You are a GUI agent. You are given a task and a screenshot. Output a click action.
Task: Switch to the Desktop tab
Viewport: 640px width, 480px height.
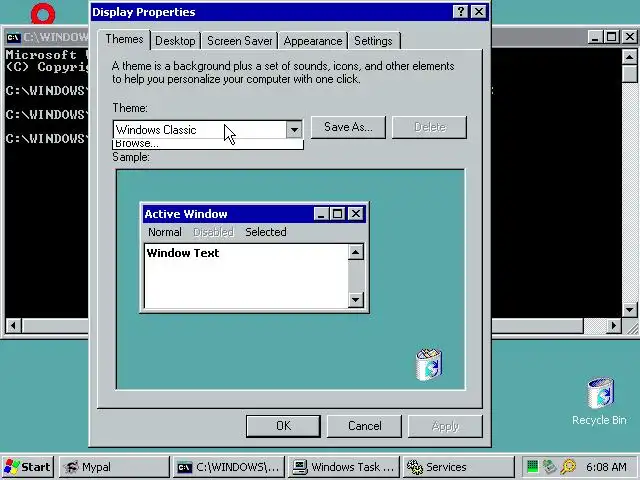pos(176,41)
